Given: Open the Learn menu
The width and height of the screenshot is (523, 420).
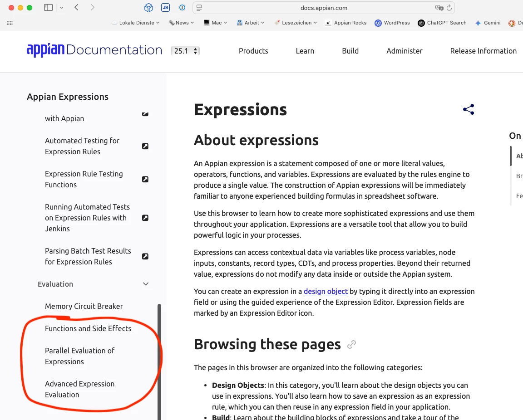Looking at the screenshot, I should tap(305, 51).
